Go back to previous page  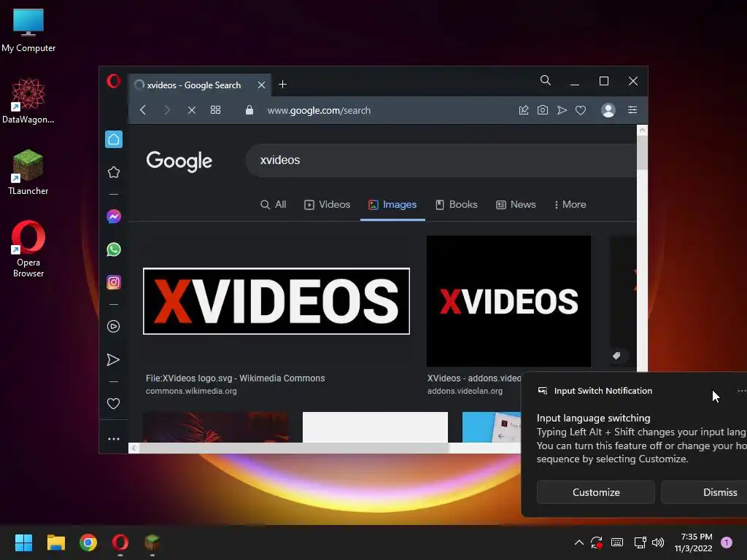click(x=143, y=110)
